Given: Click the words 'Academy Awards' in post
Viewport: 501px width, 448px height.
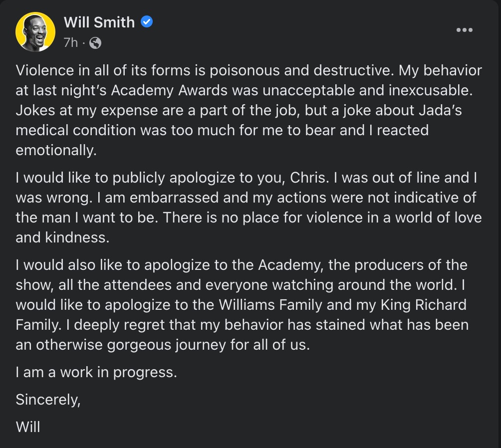Looking at the screenshot, I should pos(169,90).
